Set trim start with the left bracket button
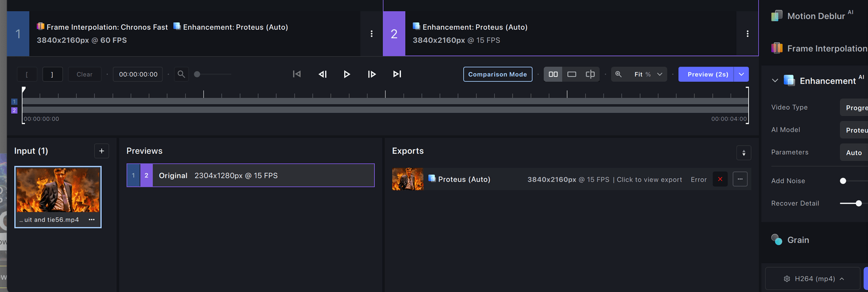Screen dimensions: 868x292 [27, 75]
